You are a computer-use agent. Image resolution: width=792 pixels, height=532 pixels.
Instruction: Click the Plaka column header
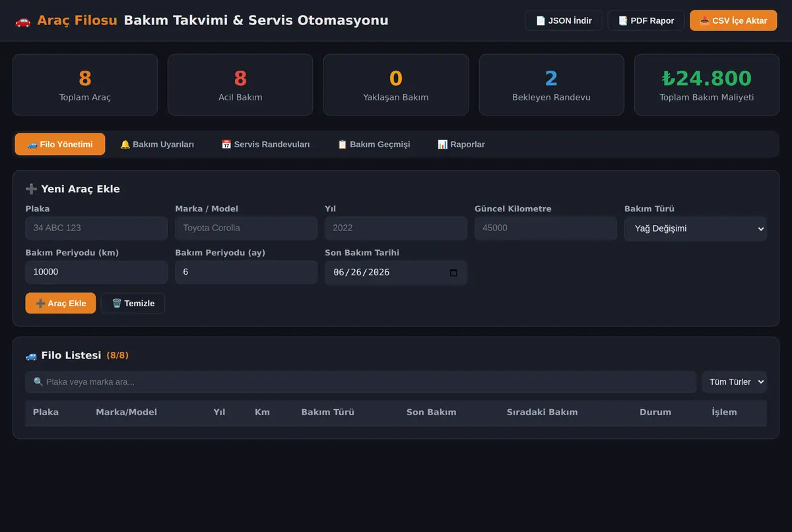tap(46, 412)
